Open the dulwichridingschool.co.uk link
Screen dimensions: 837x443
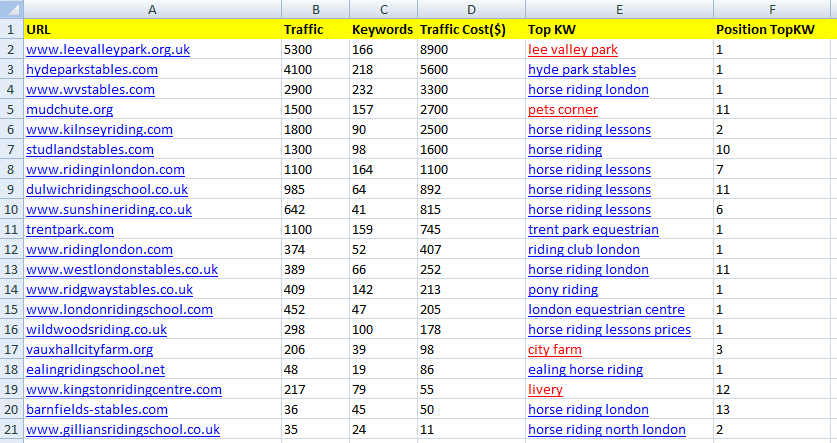pyautogui.click(x=107, y=189)
